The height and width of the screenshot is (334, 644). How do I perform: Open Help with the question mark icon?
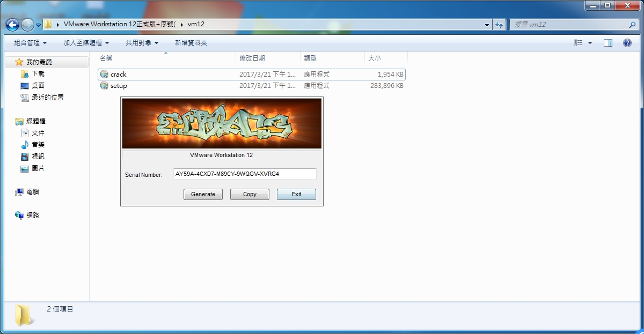(x=627, y=43)
